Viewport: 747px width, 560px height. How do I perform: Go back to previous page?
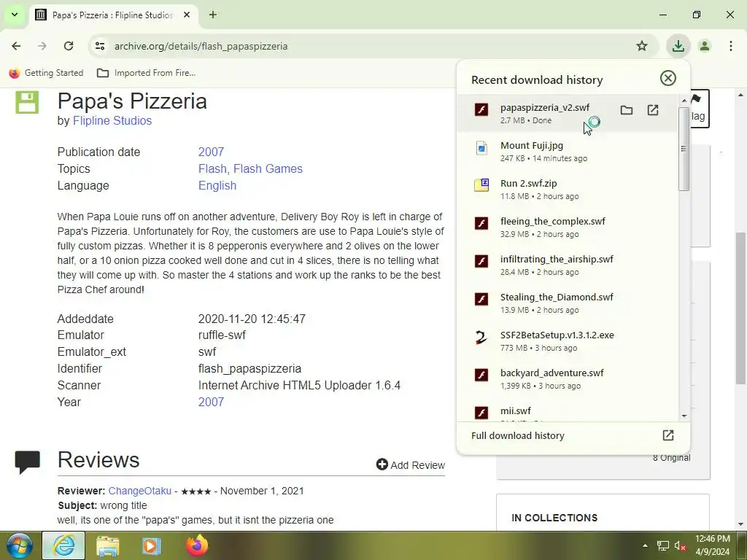[x=16, y=46]
